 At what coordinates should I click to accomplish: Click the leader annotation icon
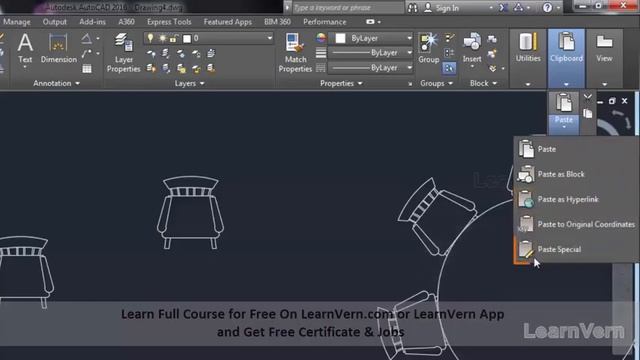coord(87,53)
